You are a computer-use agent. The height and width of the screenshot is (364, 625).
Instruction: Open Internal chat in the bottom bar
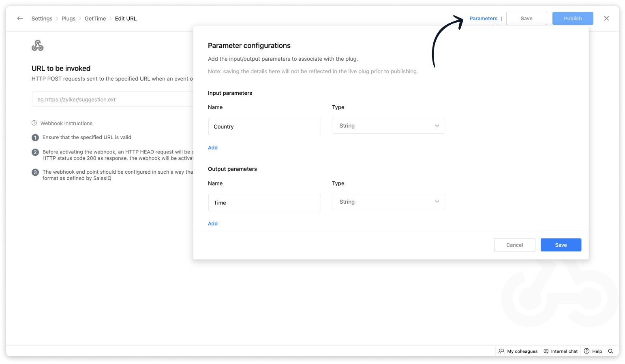coord(561,351)
